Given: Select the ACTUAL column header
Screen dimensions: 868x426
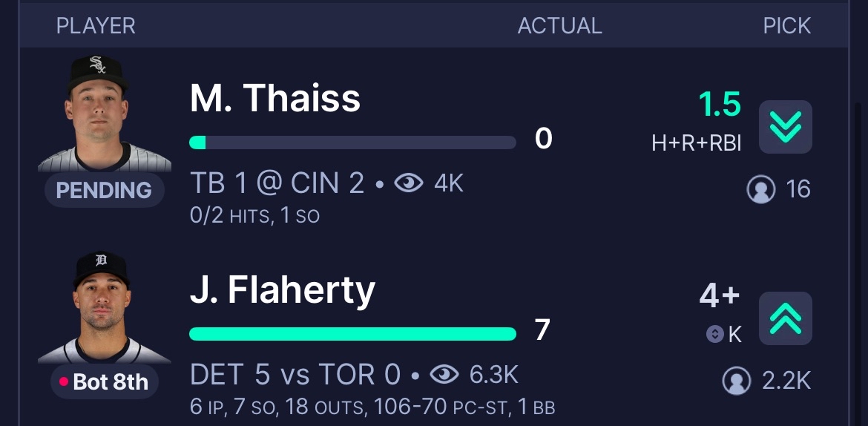Looking at the screenshot, I should tap(559, 26).
